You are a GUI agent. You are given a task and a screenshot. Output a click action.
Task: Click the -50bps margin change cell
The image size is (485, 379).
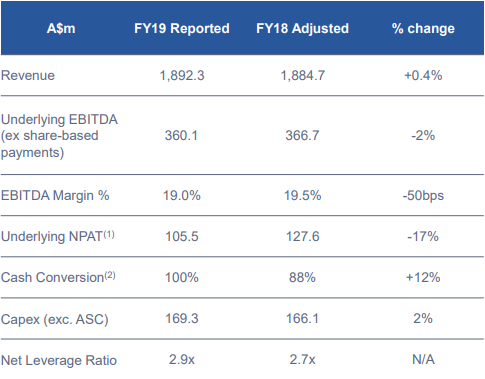tap(423, 195)
